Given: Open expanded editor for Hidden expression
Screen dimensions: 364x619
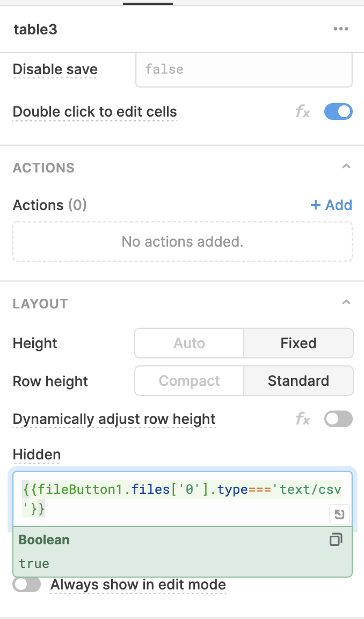Looking at the screenshot, I should tap(339, 514).
